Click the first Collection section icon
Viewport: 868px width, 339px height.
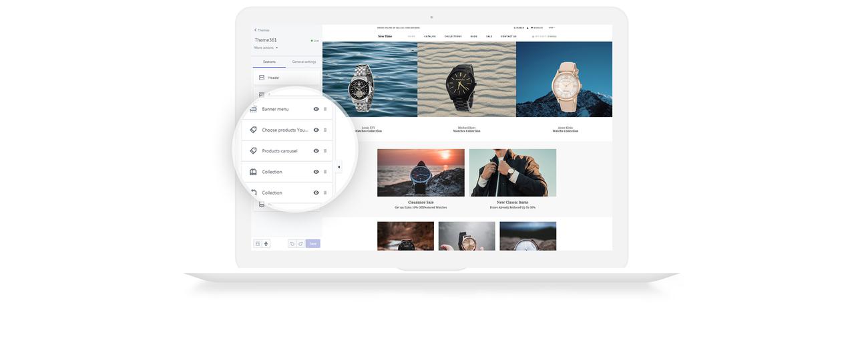click(x=253, y=172)
